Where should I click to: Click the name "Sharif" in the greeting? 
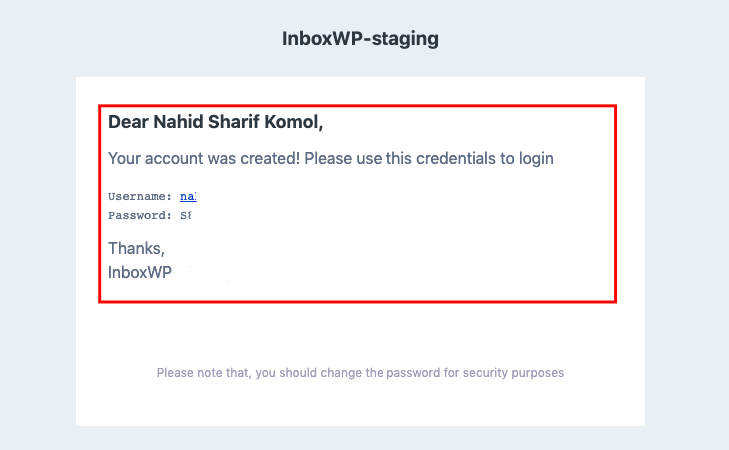[236, 123]
